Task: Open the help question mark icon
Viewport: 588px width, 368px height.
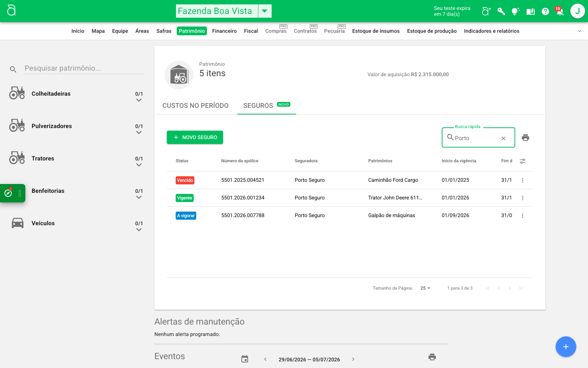Action: coord(545,11)
